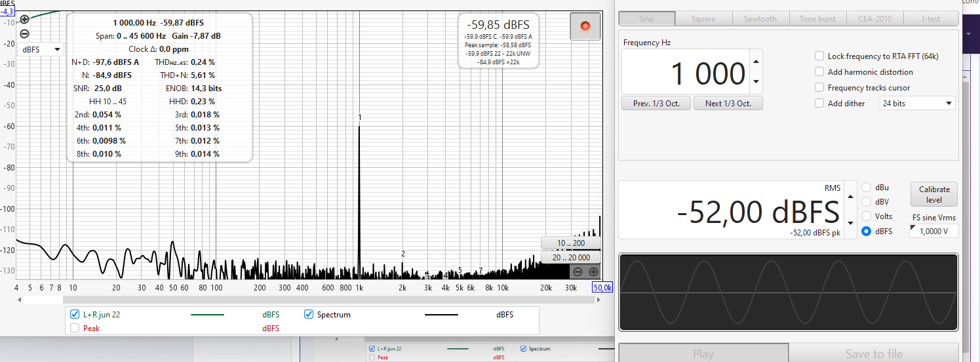
Task: Switch to the J-test tab
Action: tap(931, 19)
